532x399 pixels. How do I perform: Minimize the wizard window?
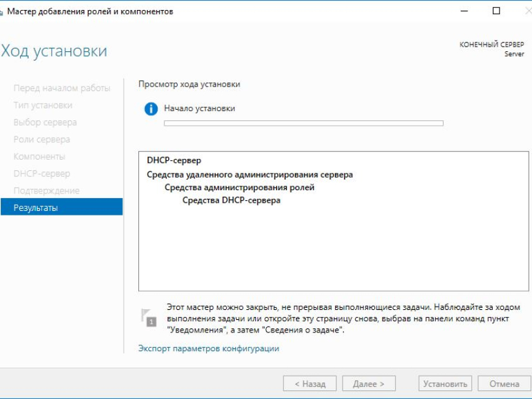464,11
